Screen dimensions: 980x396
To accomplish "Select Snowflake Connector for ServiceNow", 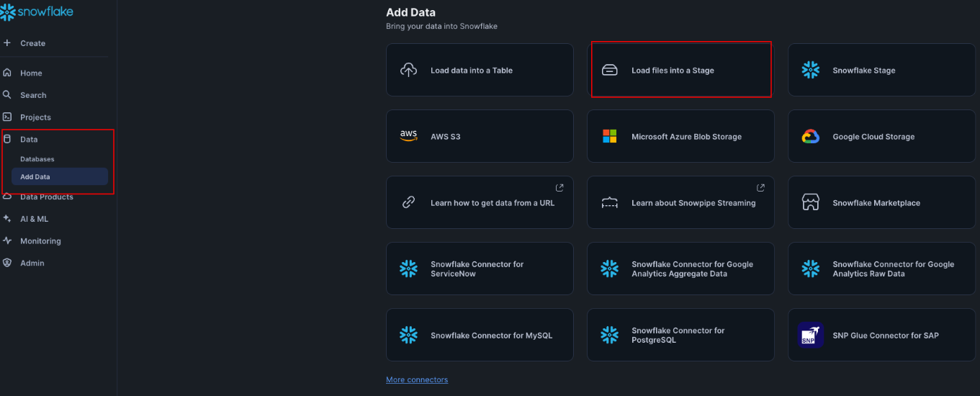I will click(480, 269).
